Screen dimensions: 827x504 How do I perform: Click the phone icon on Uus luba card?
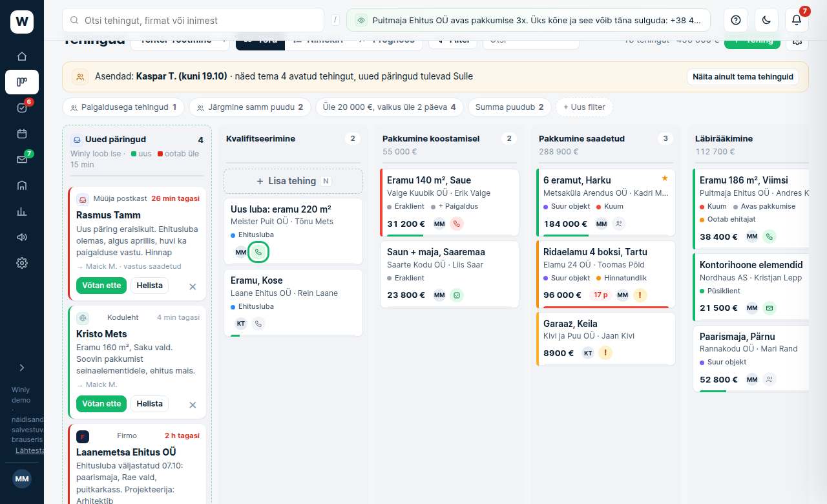pyautogui.click(x=258, y=252)
